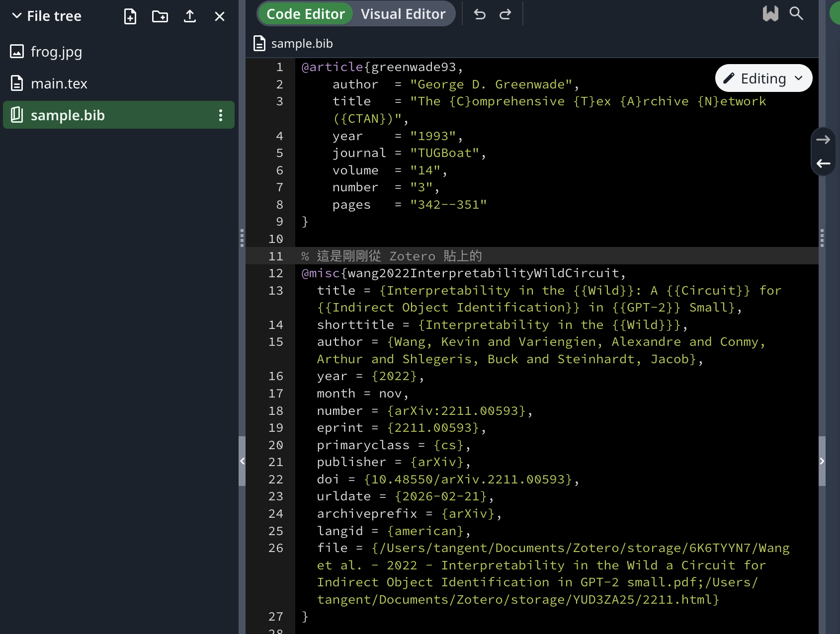Click the upload file icon

coord(190,16)
